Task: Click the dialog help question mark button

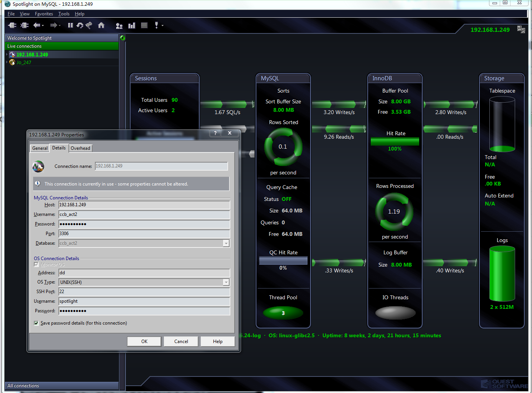Action: point(215,133)
